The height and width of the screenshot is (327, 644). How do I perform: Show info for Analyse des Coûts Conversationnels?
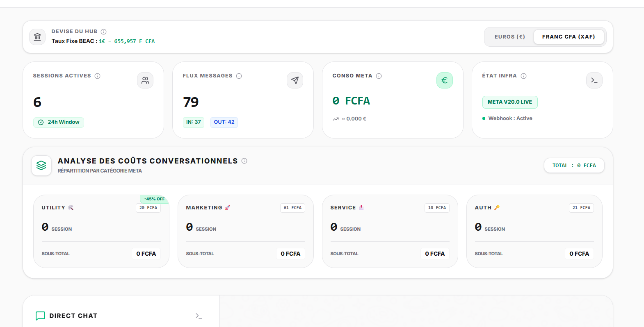coord(244,161)
